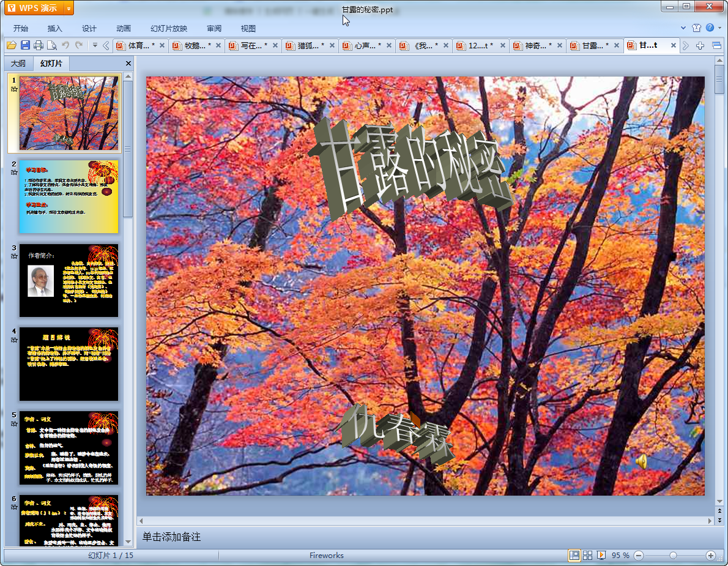Image resolution: width=728 pixels, height=566 pixels.
Task: Close the 牧鹅... document tab
Action: (218, 45)
